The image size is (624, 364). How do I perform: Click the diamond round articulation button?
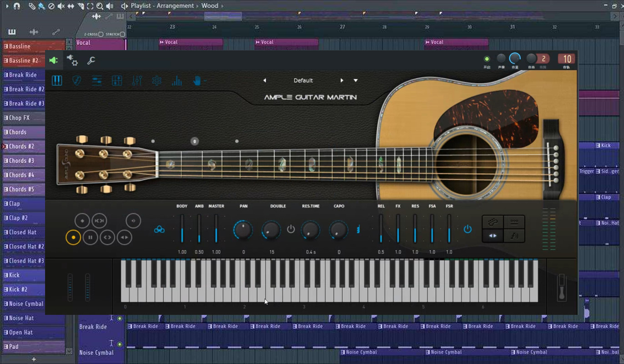click(x=82, y=221)
